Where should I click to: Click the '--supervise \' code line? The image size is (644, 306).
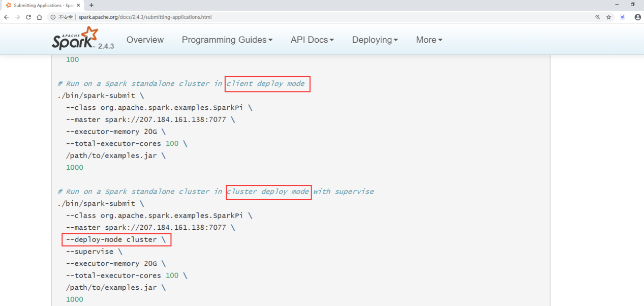[x=94, y=252]
